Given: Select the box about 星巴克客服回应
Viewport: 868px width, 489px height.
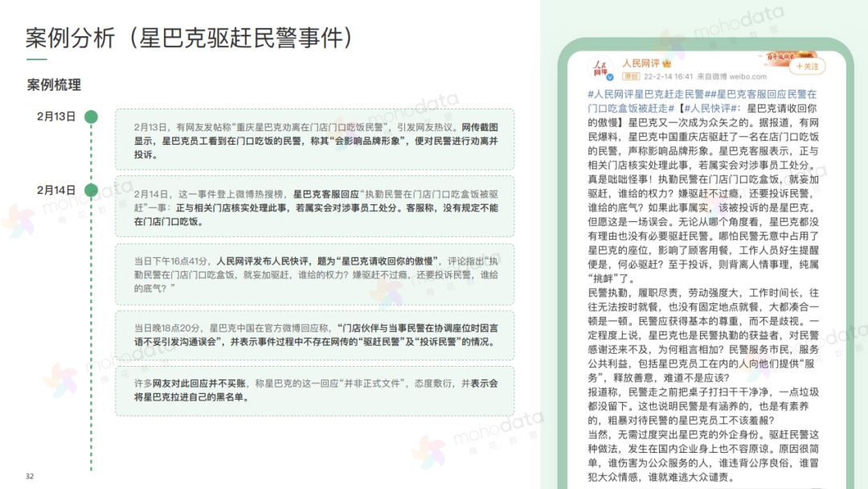Looking at the screenshot, I should (x=314, y=207).
